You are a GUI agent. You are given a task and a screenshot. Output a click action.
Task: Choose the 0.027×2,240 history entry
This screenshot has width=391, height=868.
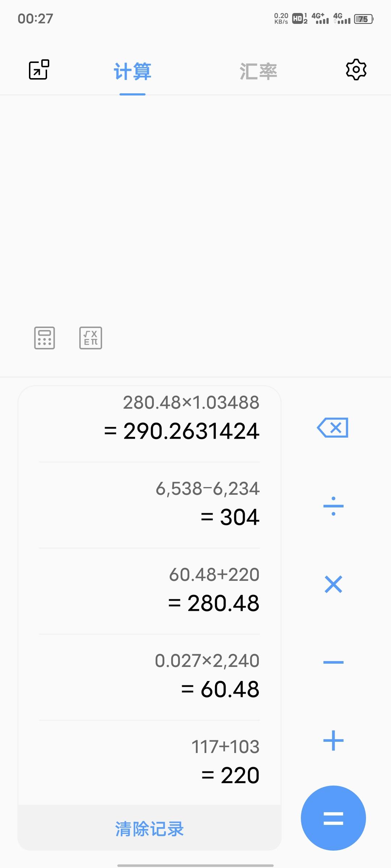(150, 677)
